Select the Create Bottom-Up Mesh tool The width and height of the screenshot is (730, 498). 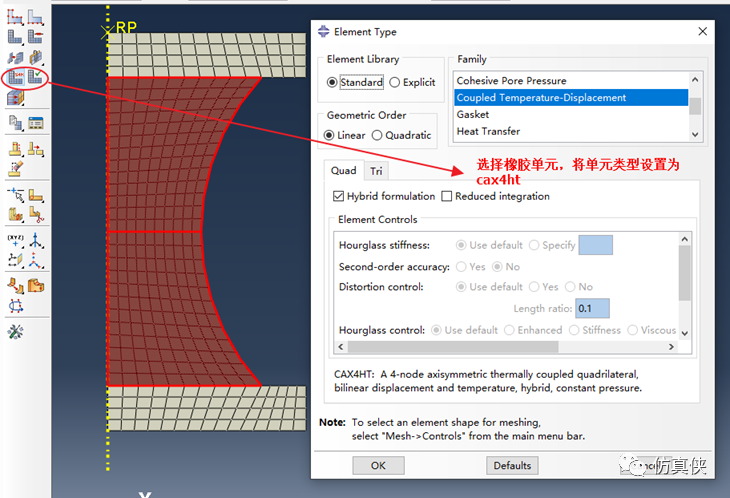tap(15, 98)
